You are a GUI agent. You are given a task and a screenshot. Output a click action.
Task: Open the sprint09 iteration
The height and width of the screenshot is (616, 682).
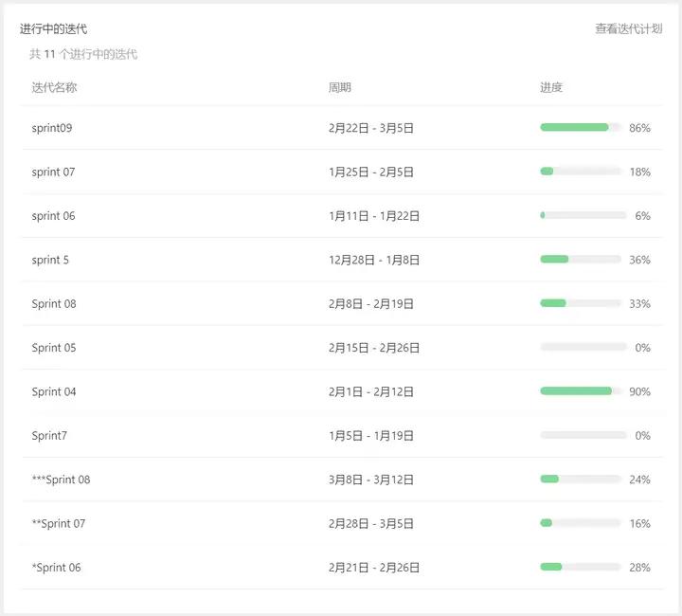[x=51, y=128]
